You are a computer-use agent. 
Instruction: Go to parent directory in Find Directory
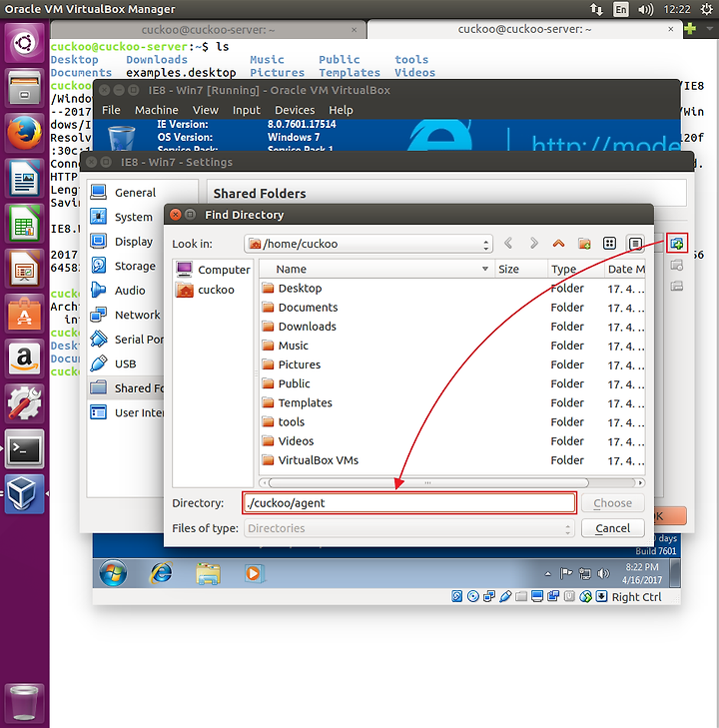559,244
